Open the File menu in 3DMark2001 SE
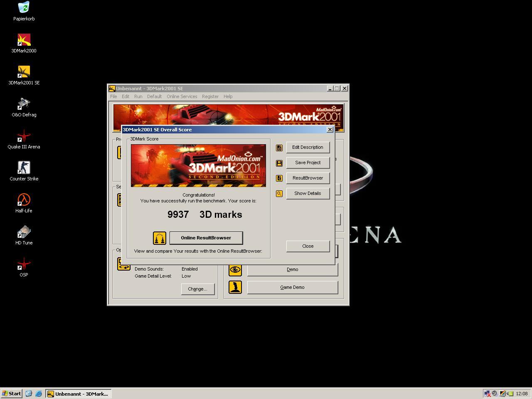This screenshot has width=532, height=399. click(x=113, y=96)
